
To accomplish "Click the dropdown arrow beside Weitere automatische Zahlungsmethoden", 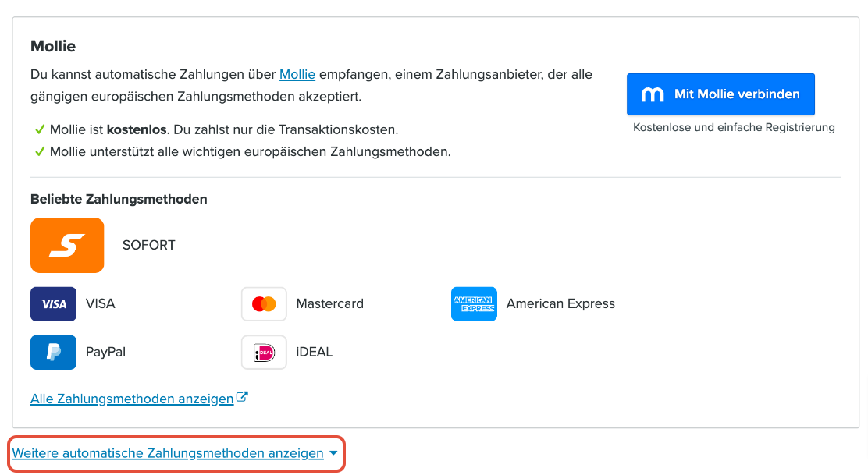I will pos(333,453).
